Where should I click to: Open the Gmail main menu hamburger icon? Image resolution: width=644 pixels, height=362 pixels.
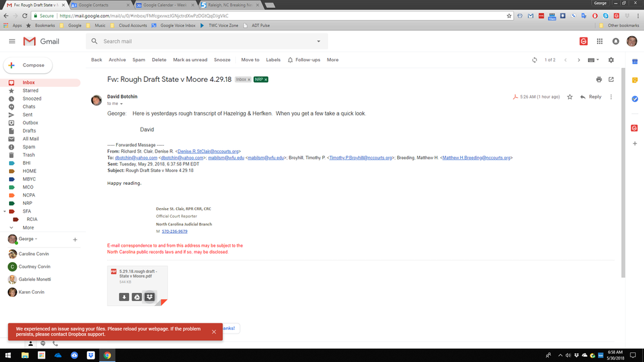pyautogui.click(x=12, y=41)
